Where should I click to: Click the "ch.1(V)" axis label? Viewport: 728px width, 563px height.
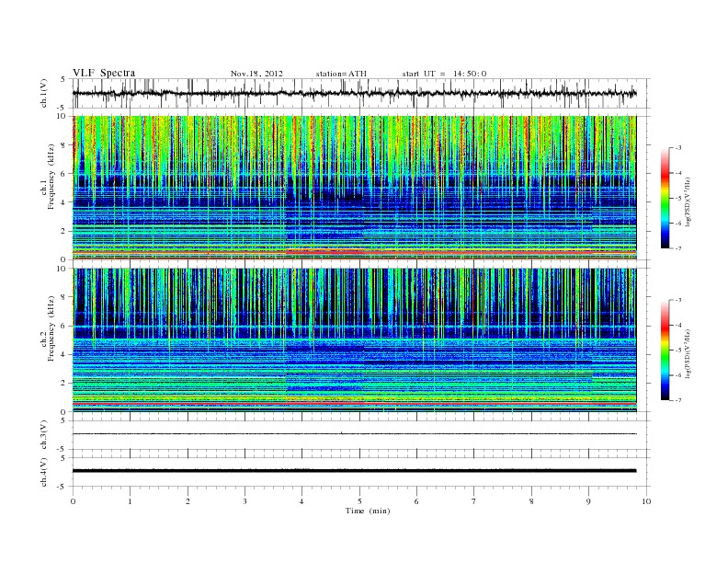[x=44, y=93]
